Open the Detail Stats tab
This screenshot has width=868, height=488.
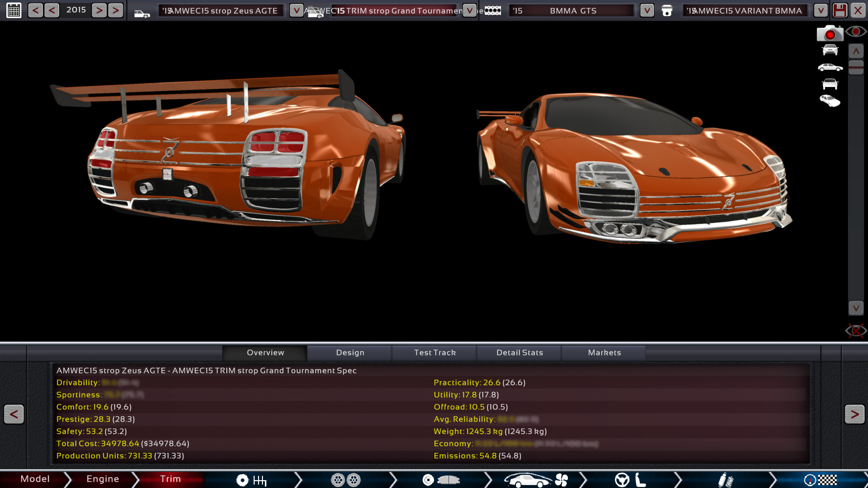(x=520, y=353)
